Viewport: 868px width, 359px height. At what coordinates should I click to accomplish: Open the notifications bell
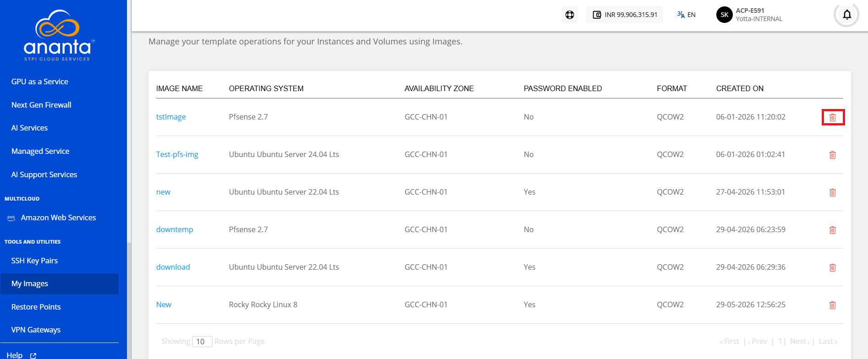coord(847,15)
